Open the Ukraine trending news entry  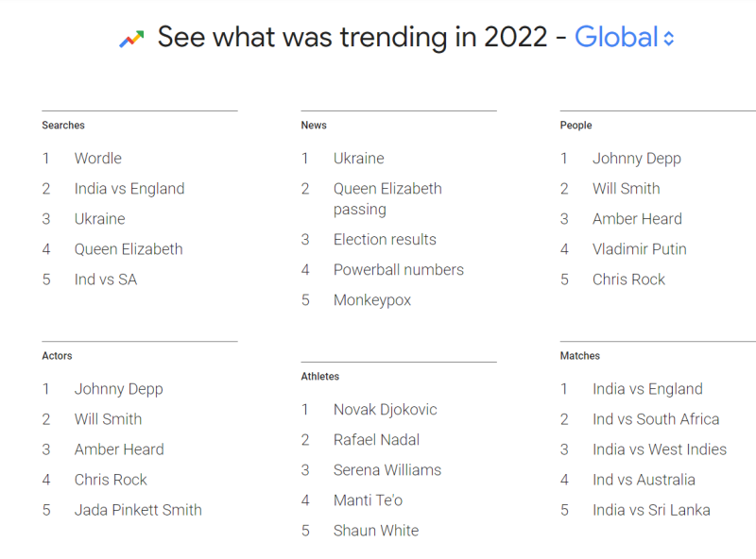(358, 158)
